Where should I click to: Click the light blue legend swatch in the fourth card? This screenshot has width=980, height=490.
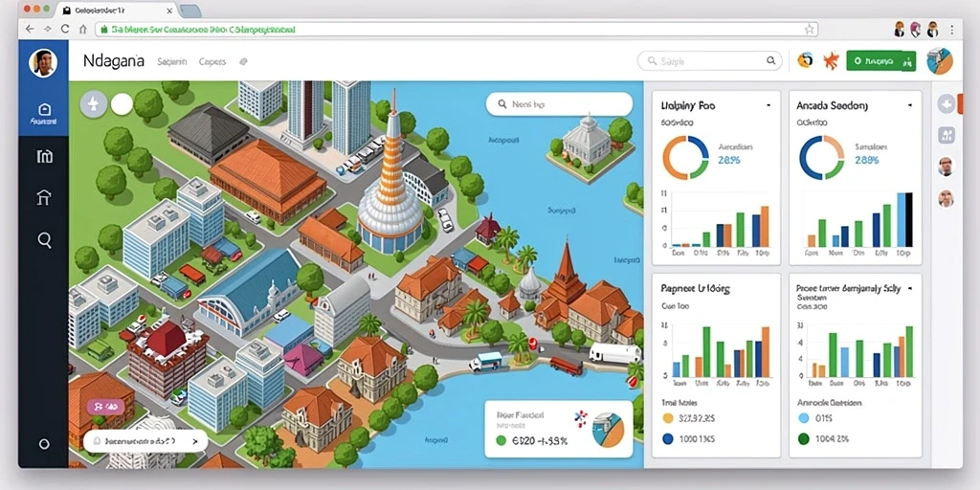[x=804, y=418]
